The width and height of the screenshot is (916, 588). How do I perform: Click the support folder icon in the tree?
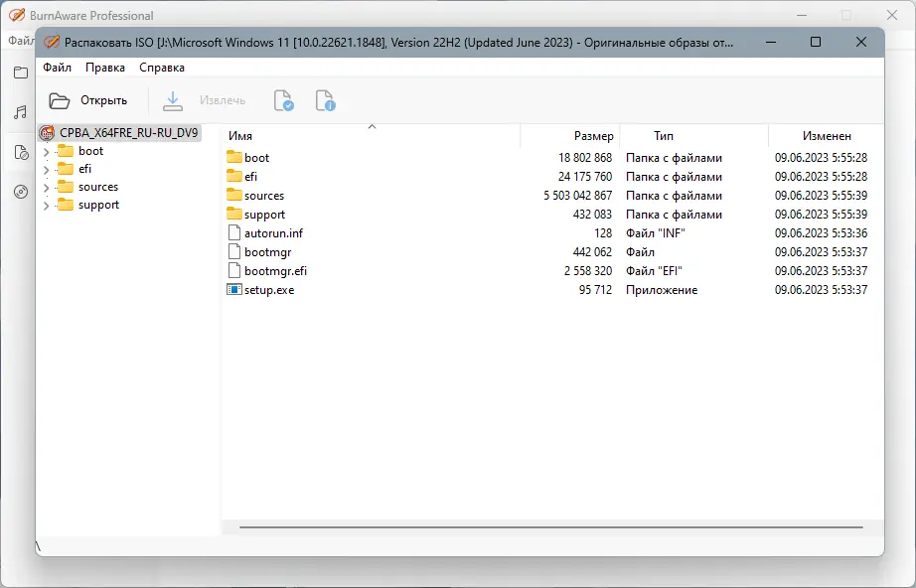pyautogui.click(x=66, y=205)
